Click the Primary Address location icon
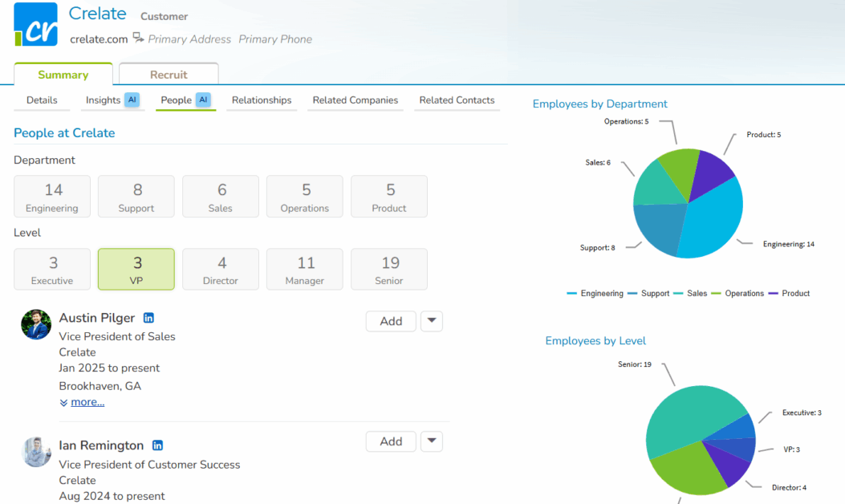Viewport: 845px width, 504px height. coord(139,38)
